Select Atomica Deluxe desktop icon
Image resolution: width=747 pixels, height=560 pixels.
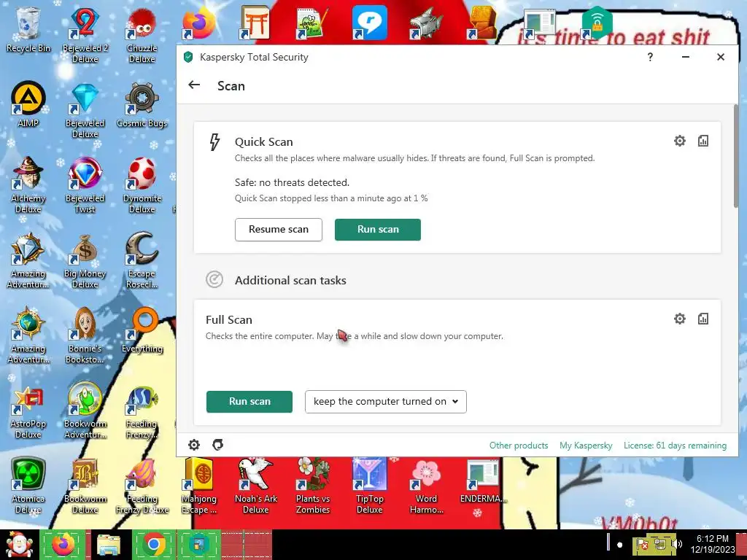tap(28, 485)
